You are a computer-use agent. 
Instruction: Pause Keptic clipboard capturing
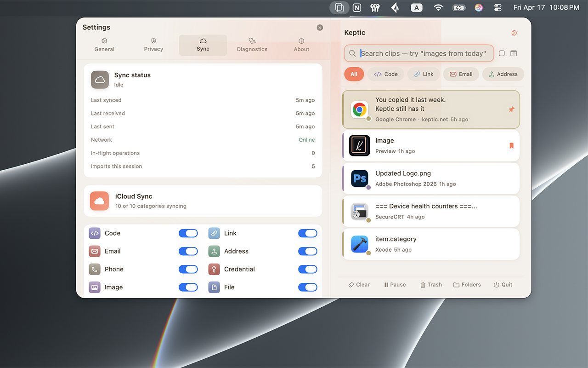click(395, 284)
